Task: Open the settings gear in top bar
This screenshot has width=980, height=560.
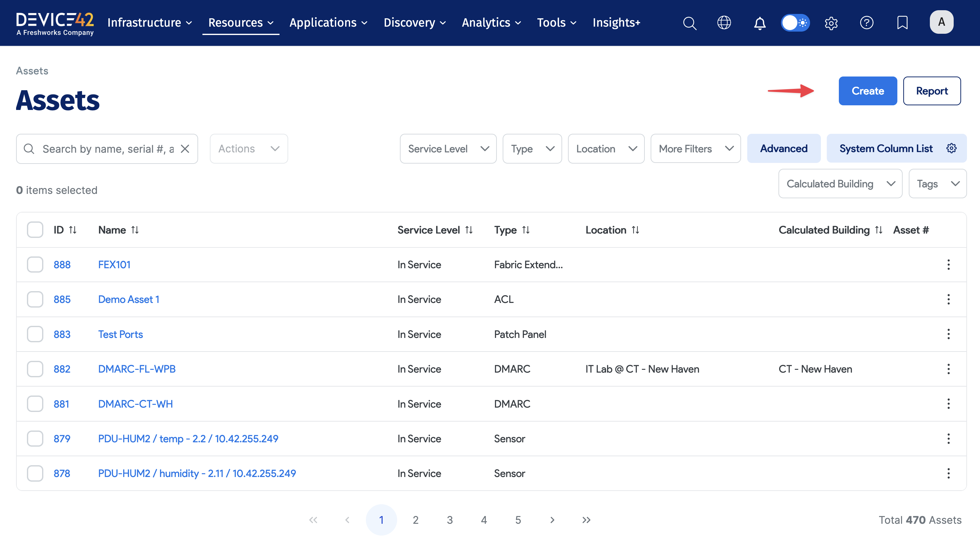Action: 831,23
